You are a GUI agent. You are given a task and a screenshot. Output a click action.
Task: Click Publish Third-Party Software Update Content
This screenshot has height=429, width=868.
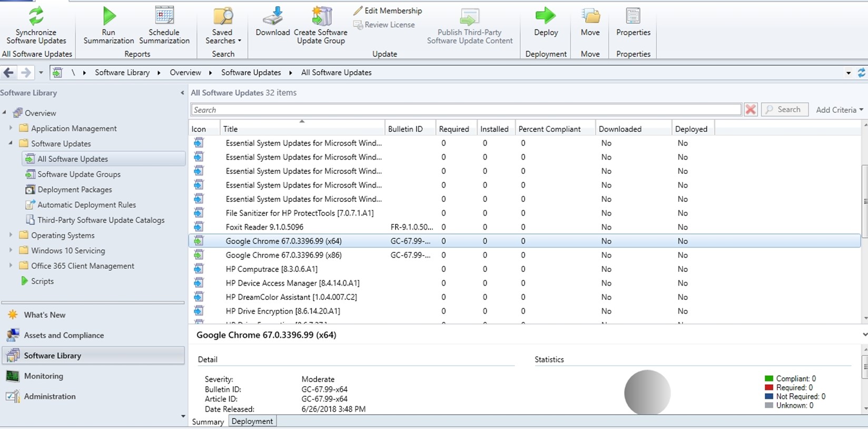[470, 25]
